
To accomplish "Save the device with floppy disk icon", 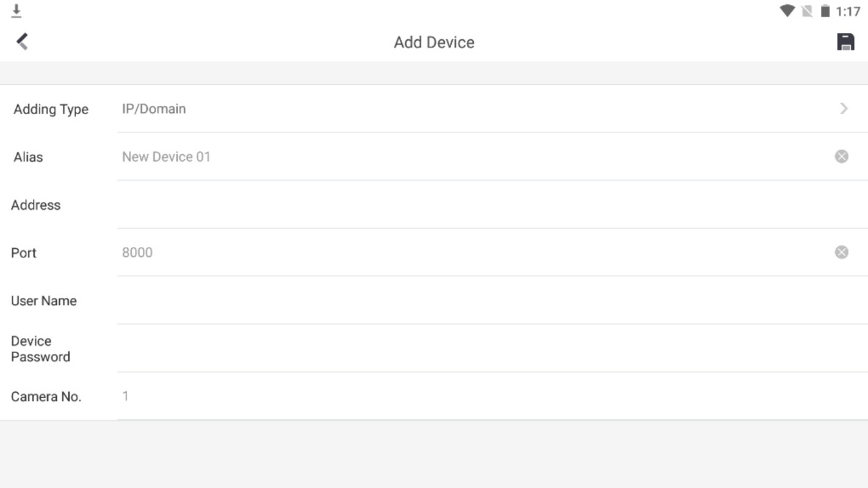I will click(845, 41).
